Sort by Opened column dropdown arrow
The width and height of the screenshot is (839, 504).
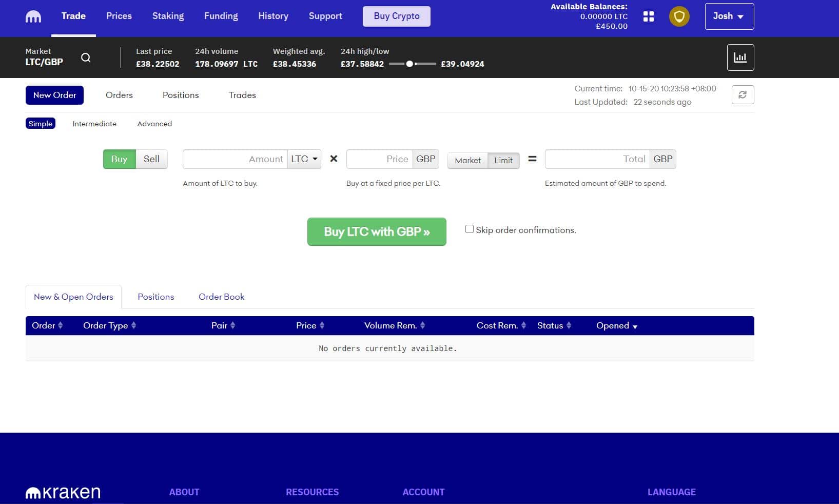click(x=635, y=326)
